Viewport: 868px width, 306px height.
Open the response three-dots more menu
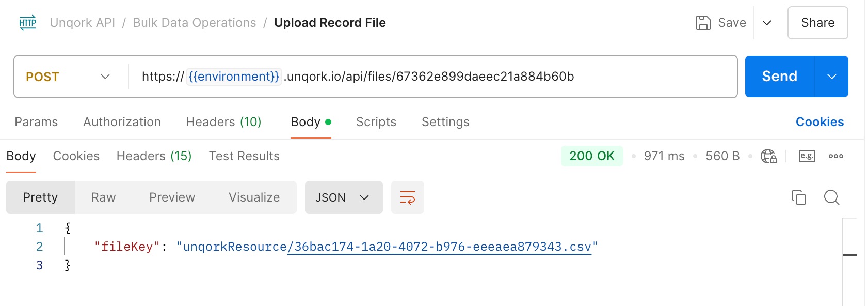(835, 156)
